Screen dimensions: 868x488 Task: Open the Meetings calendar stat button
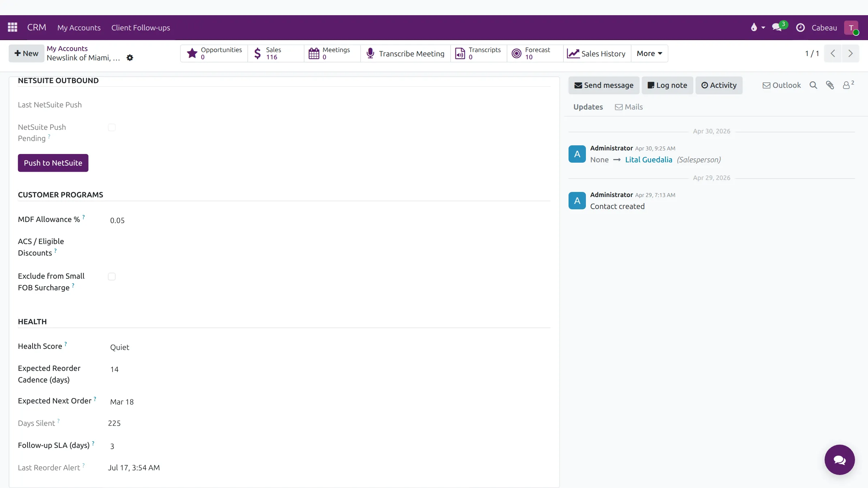pos(332,53)
